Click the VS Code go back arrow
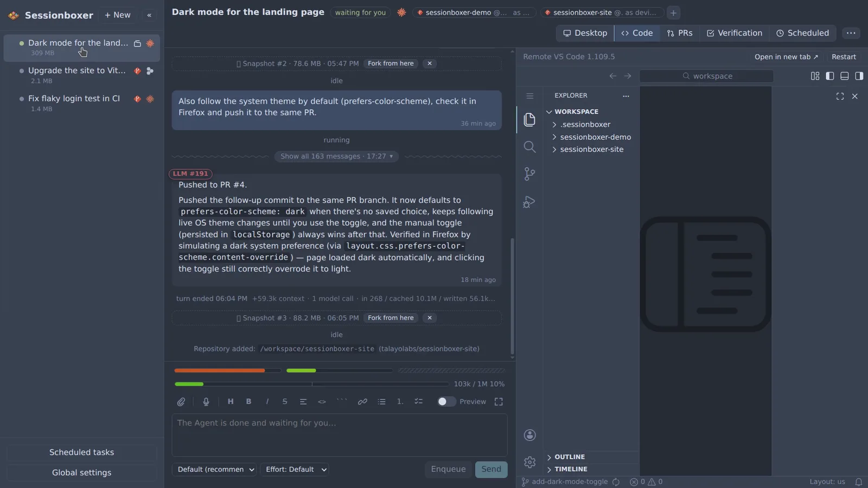 (613, 76)
